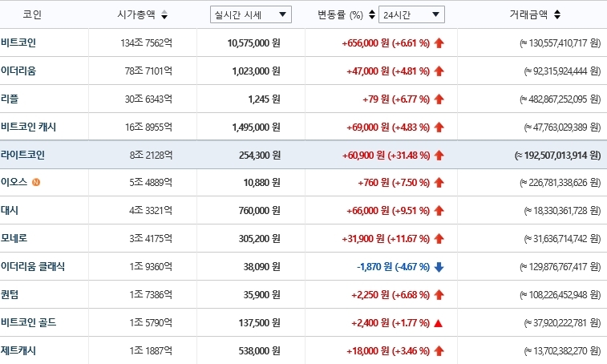Open the 이오스 coin link

pyautogui.click(x=14, y=182)
